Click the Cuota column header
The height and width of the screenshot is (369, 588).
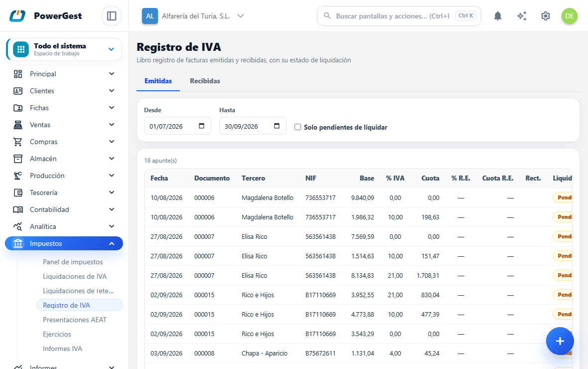430,179
